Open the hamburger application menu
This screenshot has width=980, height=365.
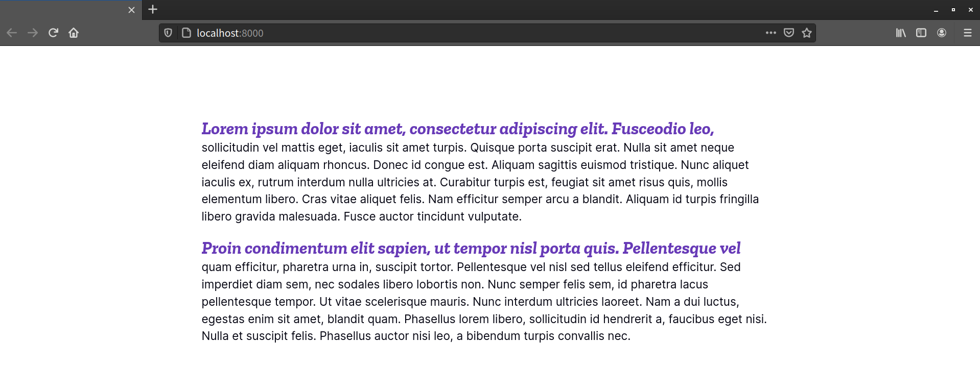tap(968, 33)
